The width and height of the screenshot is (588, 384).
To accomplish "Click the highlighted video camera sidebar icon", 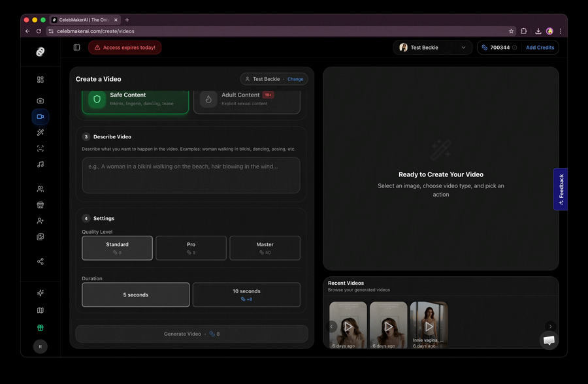I will click(x=40, y=116).
